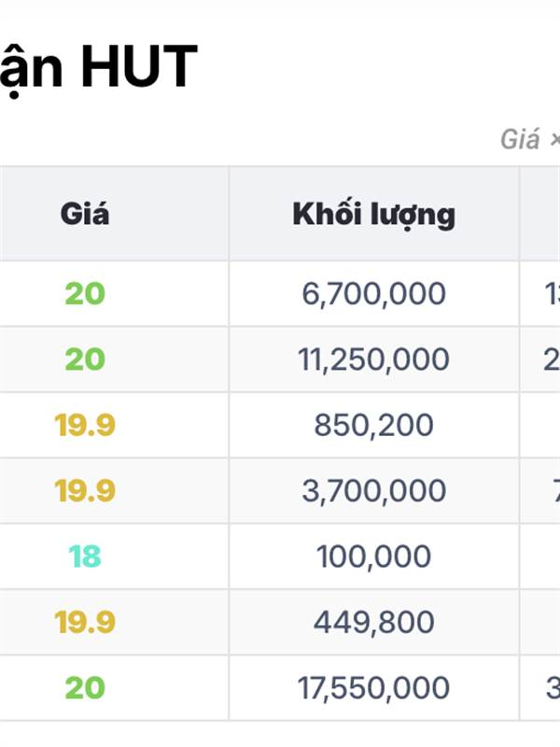
Task: Click price 19.9 in the 449,800 row
Action: (85, 622)
